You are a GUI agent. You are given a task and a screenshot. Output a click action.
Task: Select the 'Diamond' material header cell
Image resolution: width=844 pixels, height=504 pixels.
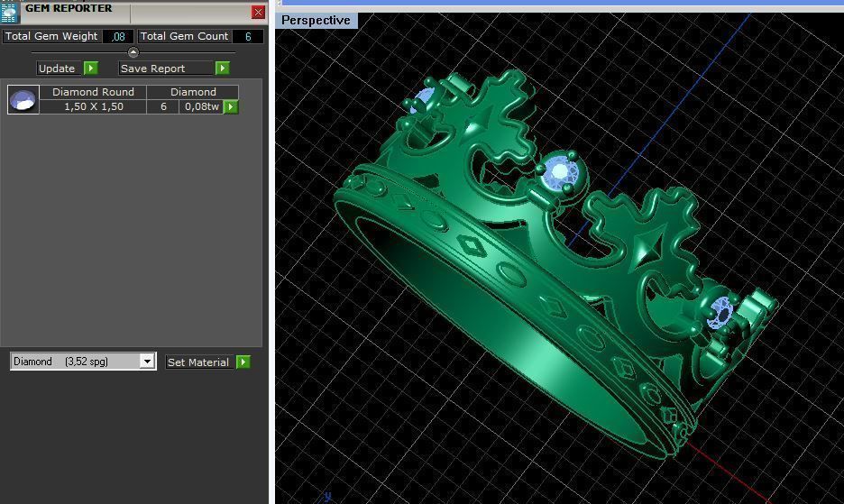[x=193, y=92]
